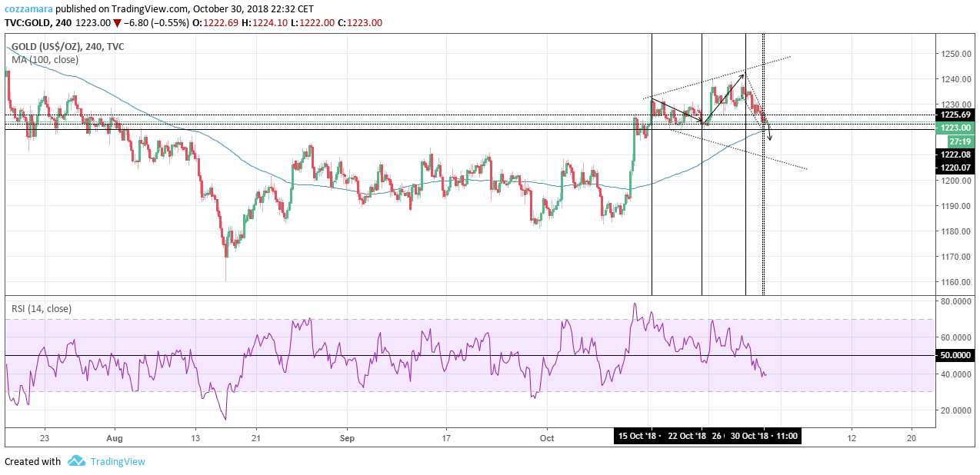Click the 22 Oct '18 date marker
This screenshot has width=980, height=475.
[685, 437]
